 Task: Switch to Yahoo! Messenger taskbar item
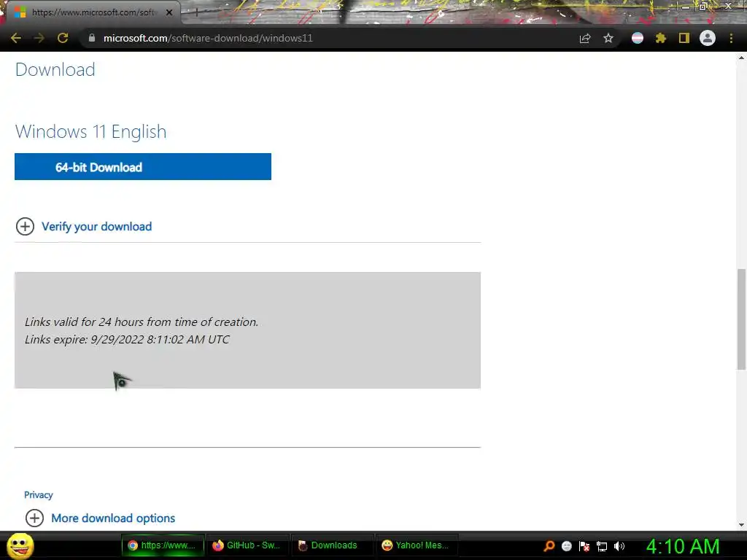point(417,545)
